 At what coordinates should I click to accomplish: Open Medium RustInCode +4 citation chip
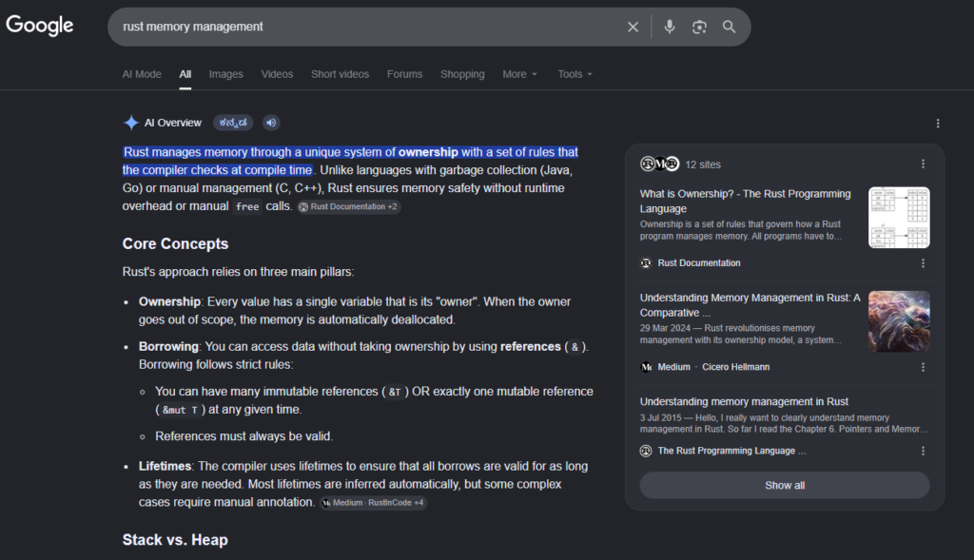373,503
